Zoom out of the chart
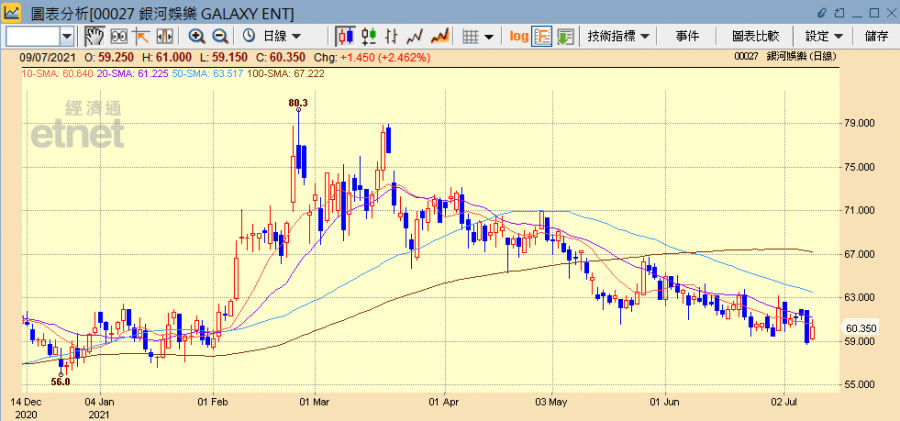 (x=220, y=36)
